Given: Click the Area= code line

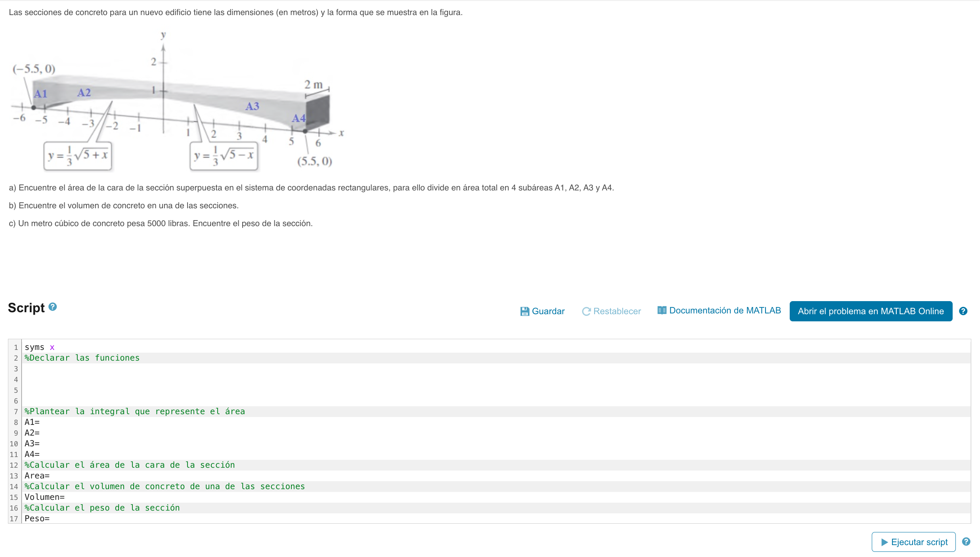Looking at the screenshot, I should 496,476.
